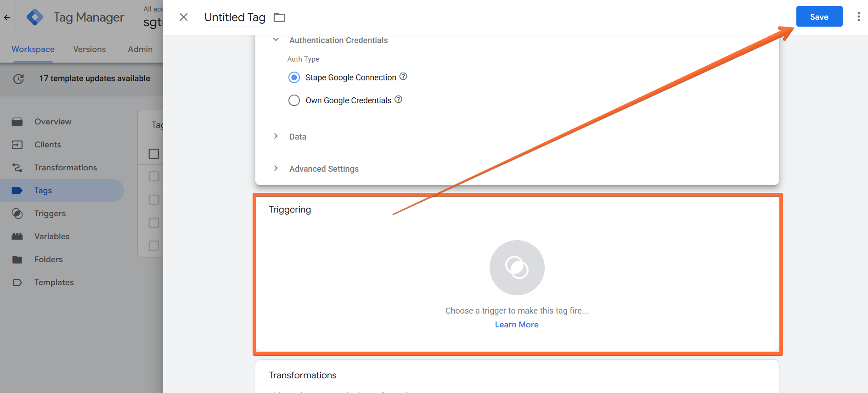Collapse the Authentication Credentials section
This screenshot has height=393, width=868.
(x=276, y=40)
